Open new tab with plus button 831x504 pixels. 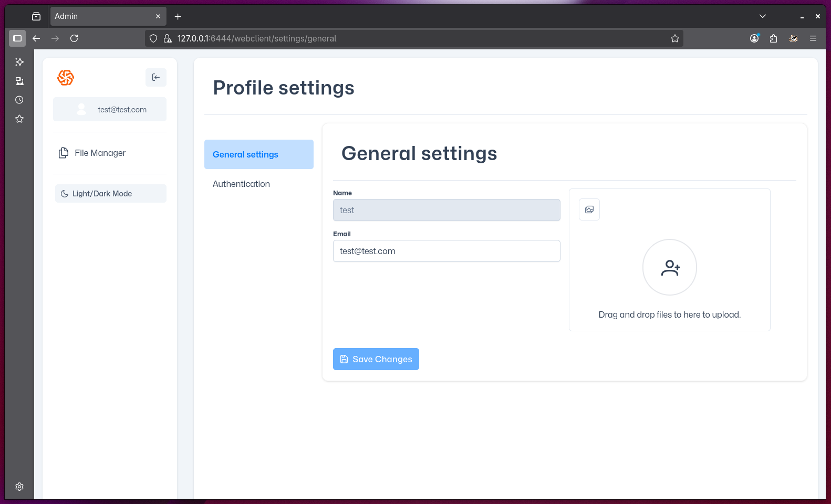pos(178,16)
